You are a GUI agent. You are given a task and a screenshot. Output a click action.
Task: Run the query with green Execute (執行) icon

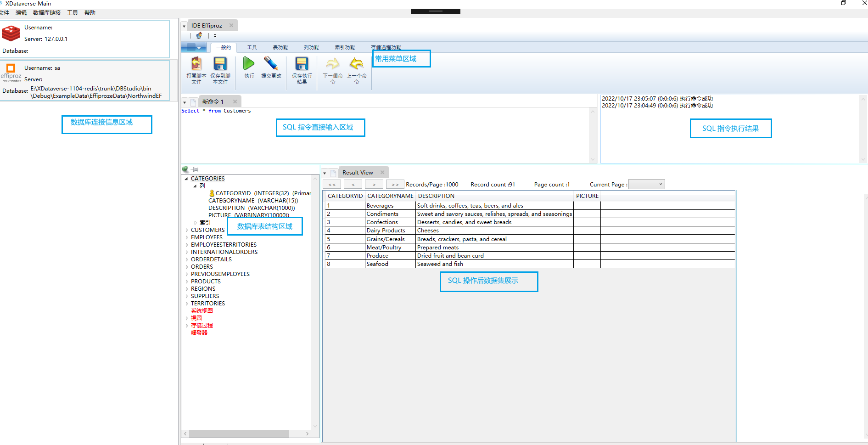coord(249,64)
